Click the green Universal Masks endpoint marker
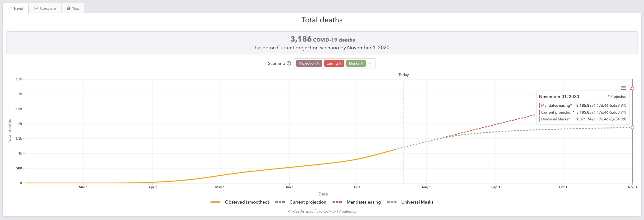This screenshot has height=220, width=644. pyautogui.click(x=633, y=128)
